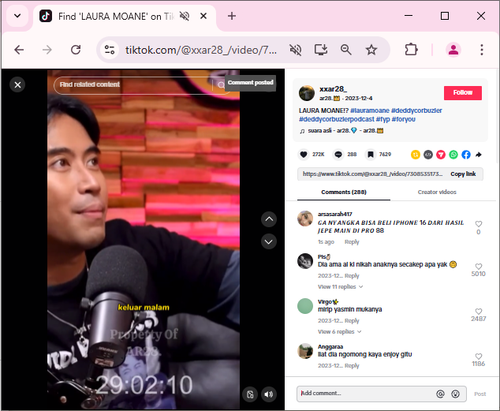Like Virgo's comment with 2487 likes

click(x=478, y=311)
